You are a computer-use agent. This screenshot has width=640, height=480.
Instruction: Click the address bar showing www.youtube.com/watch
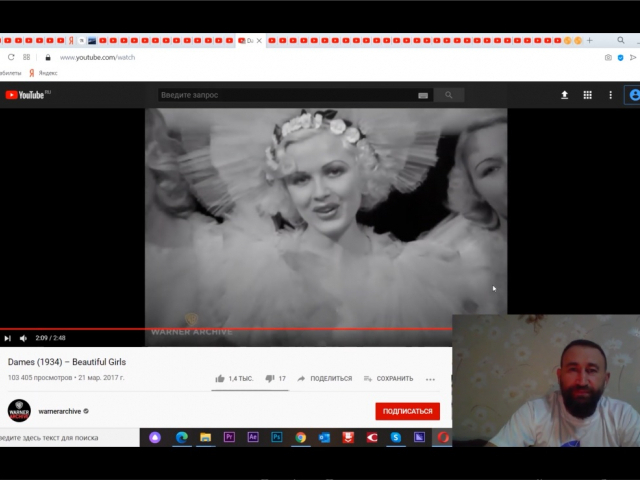pyautogui.click(x=97, y=58)
